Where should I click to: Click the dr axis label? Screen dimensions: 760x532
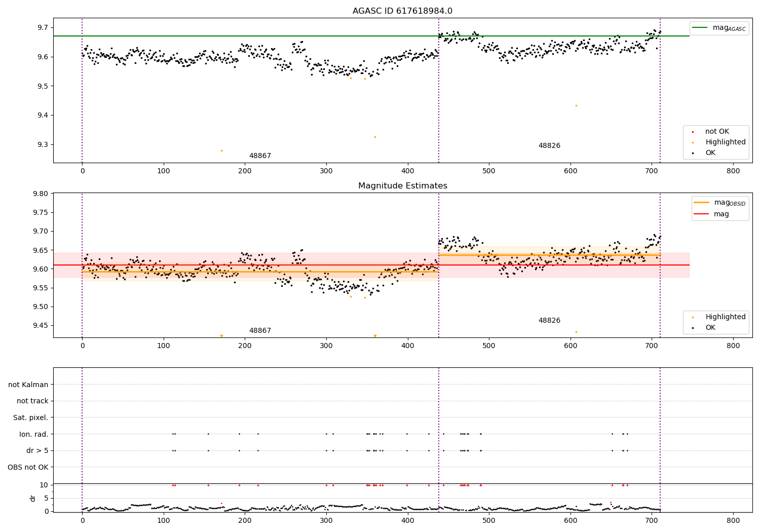coord(33,498)
